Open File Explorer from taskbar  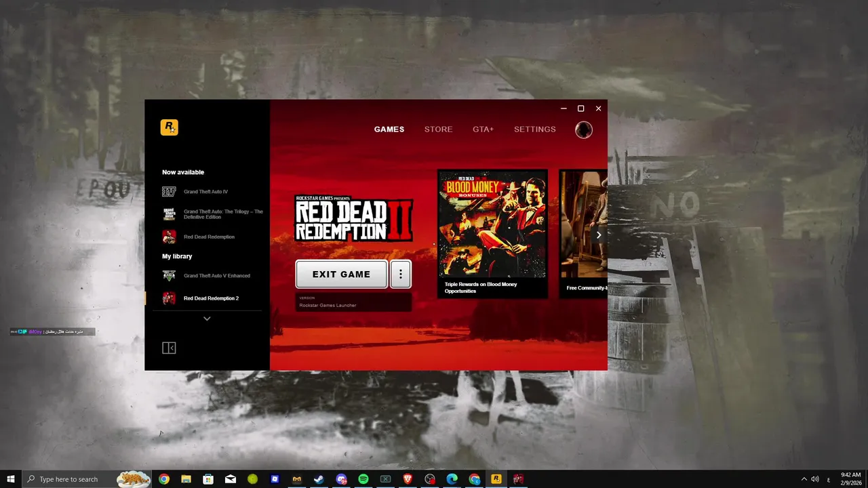[x=186, y=479]
